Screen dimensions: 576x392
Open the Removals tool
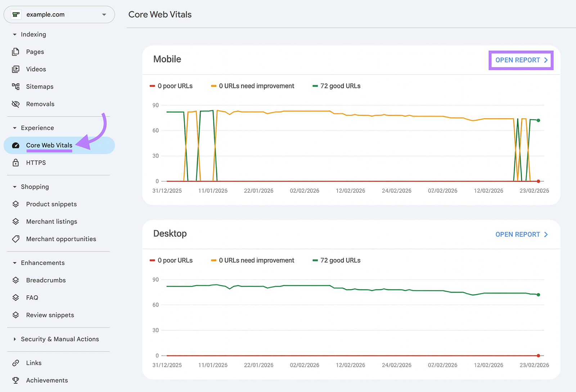tap(40, 104)
